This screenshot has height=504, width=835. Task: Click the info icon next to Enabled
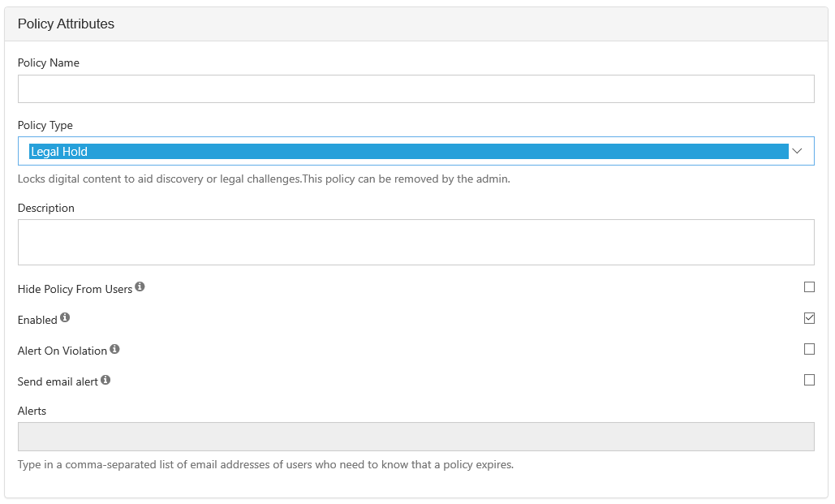coord(63,317)
